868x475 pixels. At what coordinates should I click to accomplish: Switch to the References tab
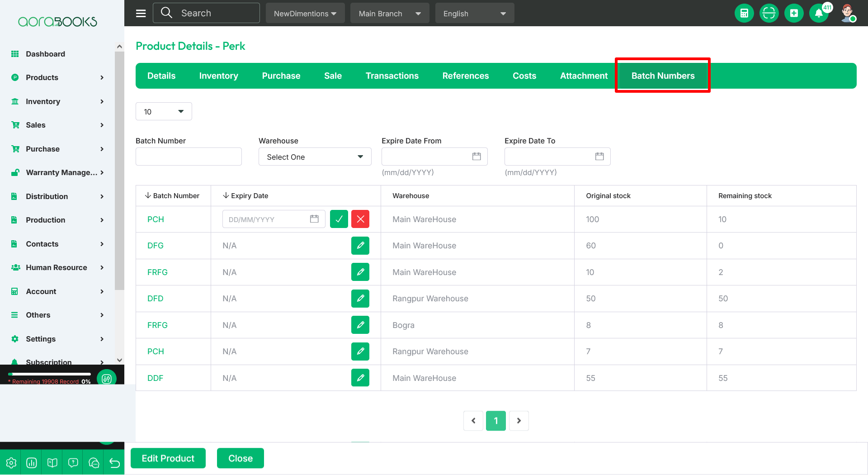[466, 76]
